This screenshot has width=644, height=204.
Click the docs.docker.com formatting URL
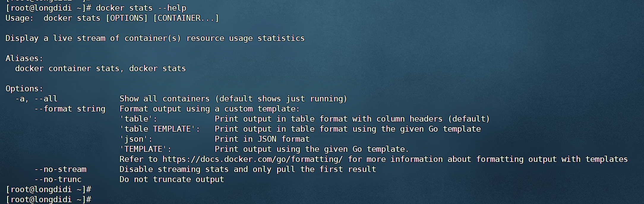pyautogui.click(x=252, y=159)
